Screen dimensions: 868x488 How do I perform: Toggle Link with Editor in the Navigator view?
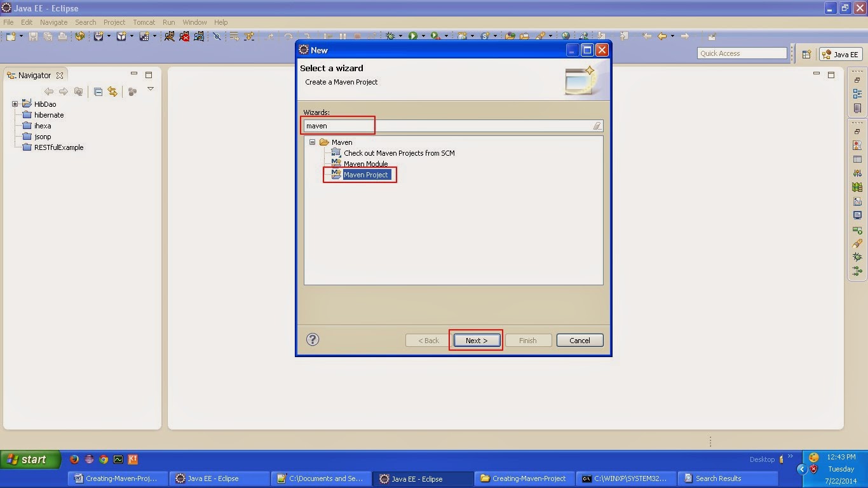[112, 91]
